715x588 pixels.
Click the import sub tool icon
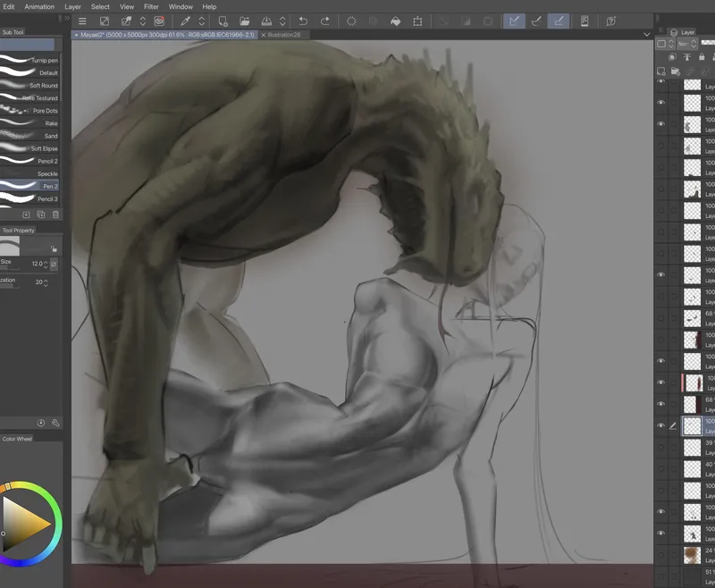tap(27, 214)
